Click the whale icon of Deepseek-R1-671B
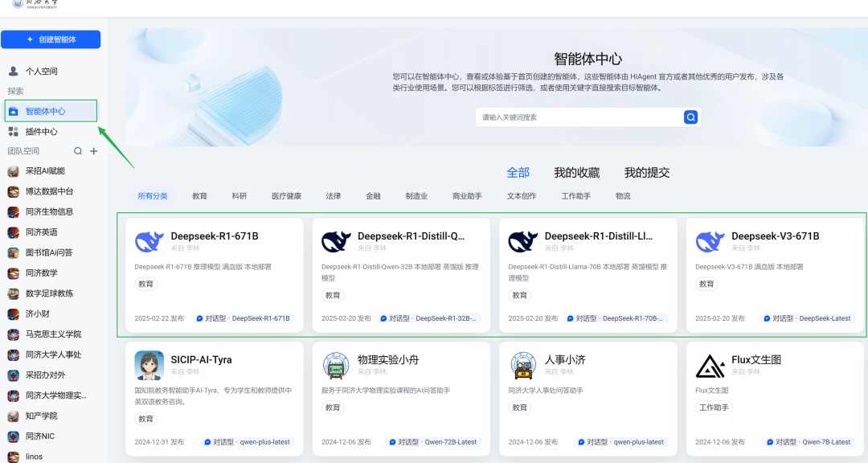The width and height of the screenshot is (868, 463). 149,241
